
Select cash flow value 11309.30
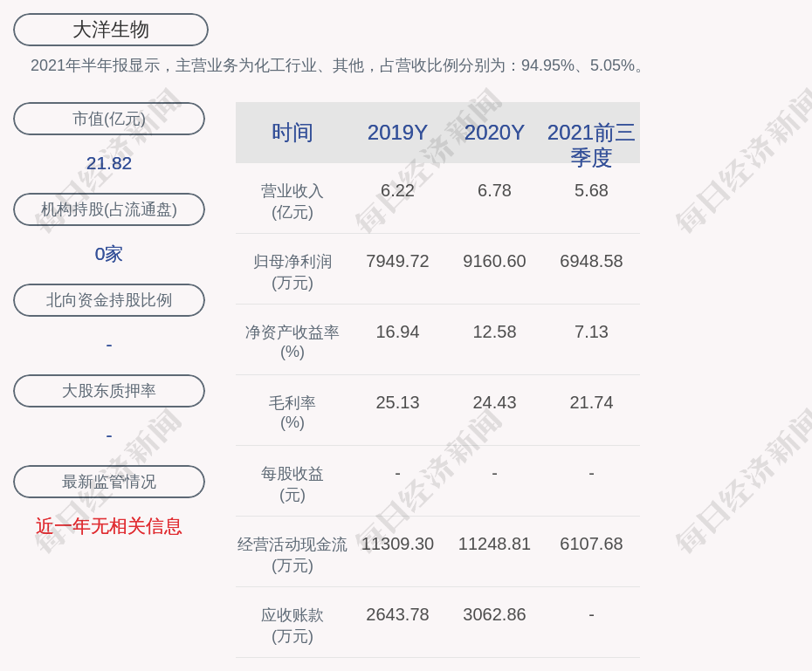(398, 544)
